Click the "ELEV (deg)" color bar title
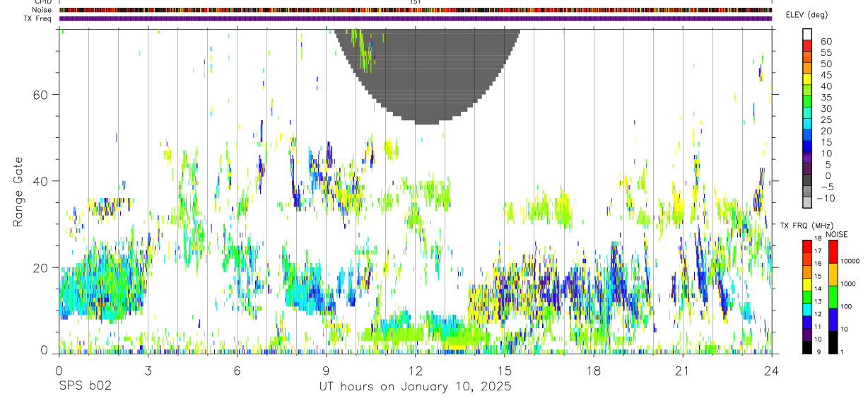The width and height of the screenshot is (868, 401). click(808, 15)
